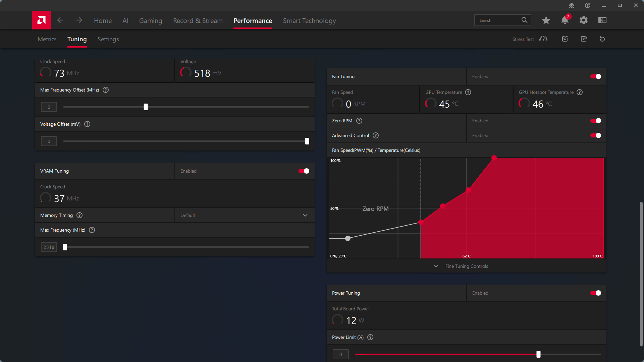Click the import tuning profile icon

pos(565,39)
